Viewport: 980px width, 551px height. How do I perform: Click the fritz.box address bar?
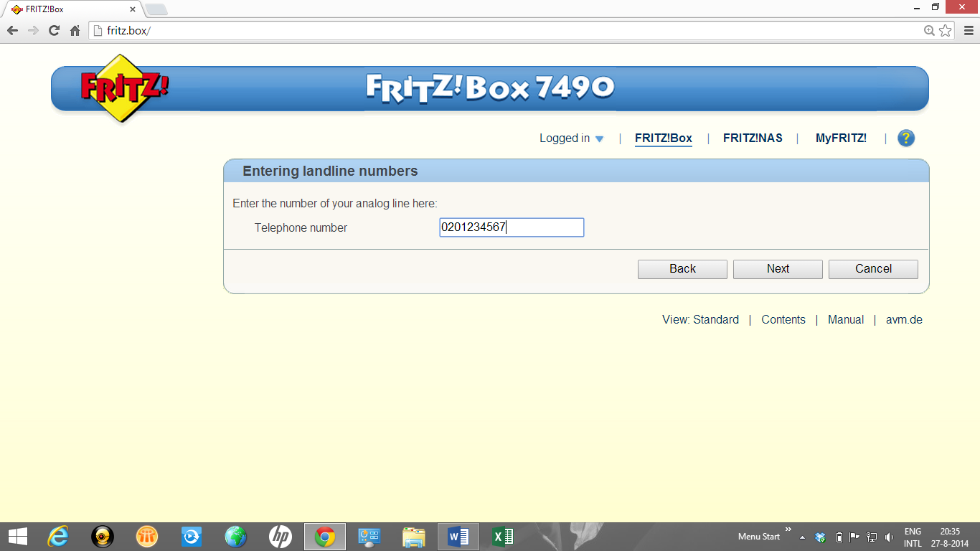pyautogui.click(x=506, y=31)
